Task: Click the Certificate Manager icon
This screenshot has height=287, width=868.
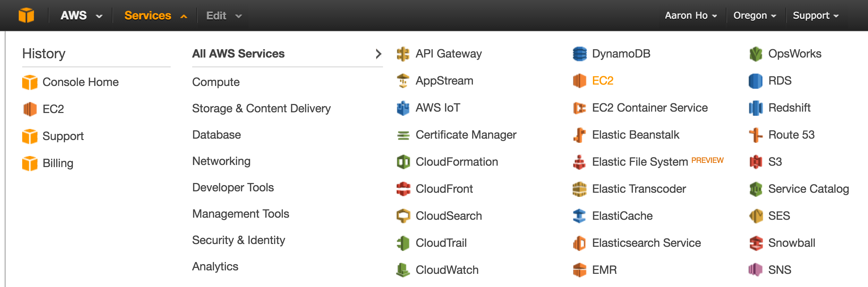Action: point(403,135)
